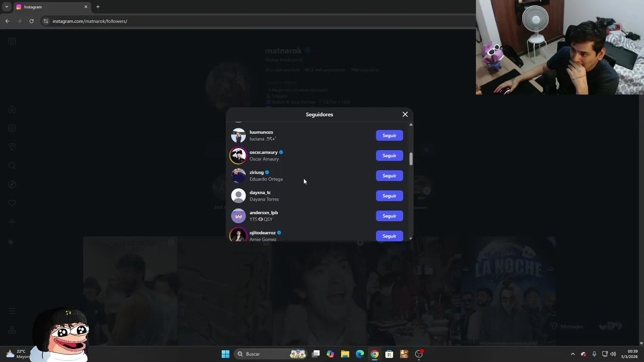The width and height of the screenshot is (644, 362).
Task: Open the ziriusg username link
Action: pos(257,172)
